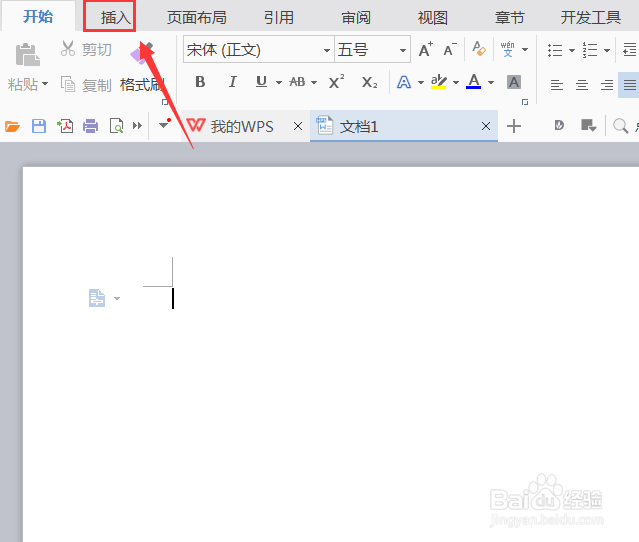Open the clipboard dialog launcher

click(x=165, y=102)
